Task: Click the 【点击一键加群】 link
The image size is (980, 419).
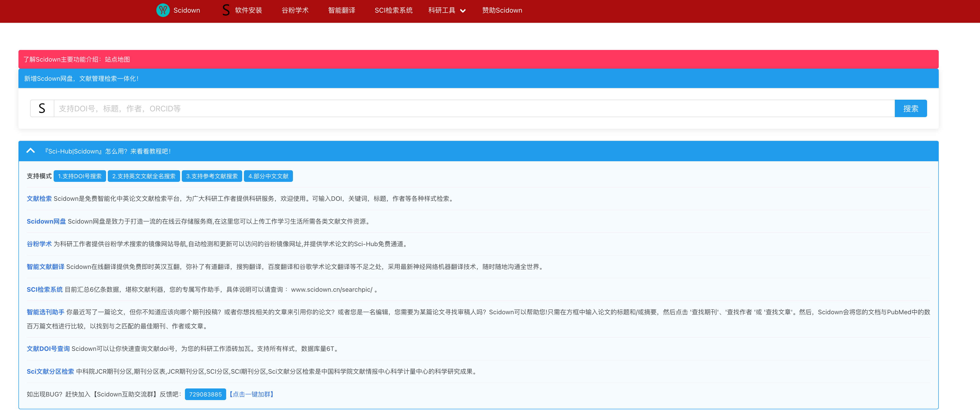Action: (251, 394)
